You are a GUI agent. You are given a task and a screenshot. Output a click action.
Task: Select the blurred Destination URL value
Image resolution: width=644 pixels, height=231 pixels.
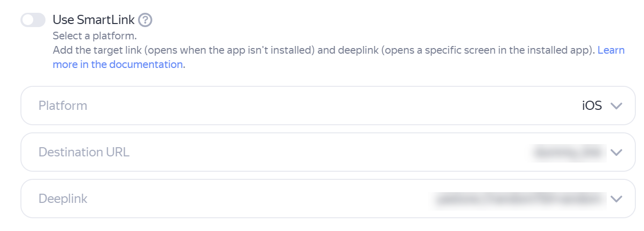pyautogui.click(x=568, y=152)
